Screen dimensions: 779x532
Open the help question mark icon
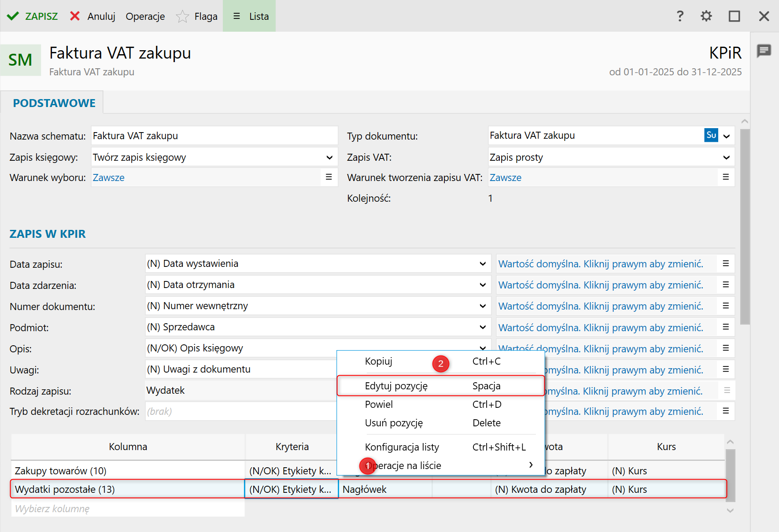click(x=680, y=16)
